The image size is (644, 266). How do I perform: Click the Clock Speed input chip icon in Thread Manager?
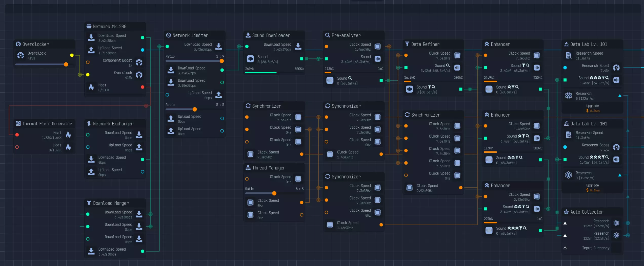[298, 179]
